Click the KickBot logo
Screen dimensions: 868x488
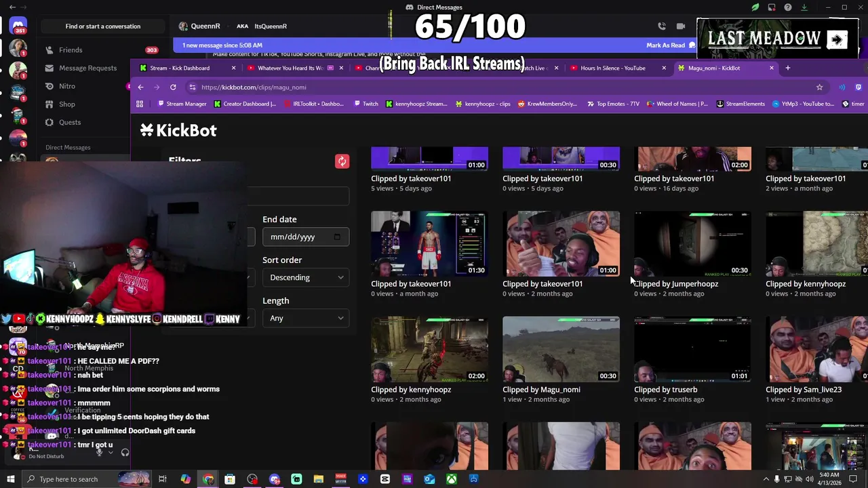point(178,130)
